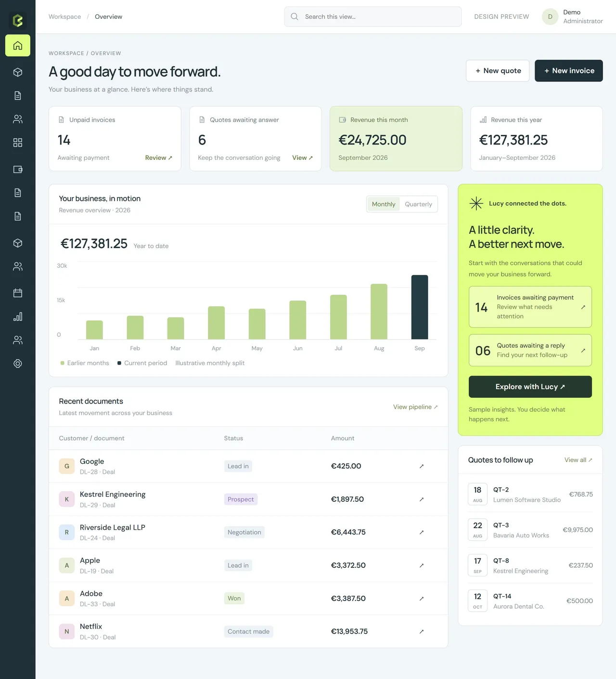Click the arrow on Quotes awaiting a reply card

583,350
